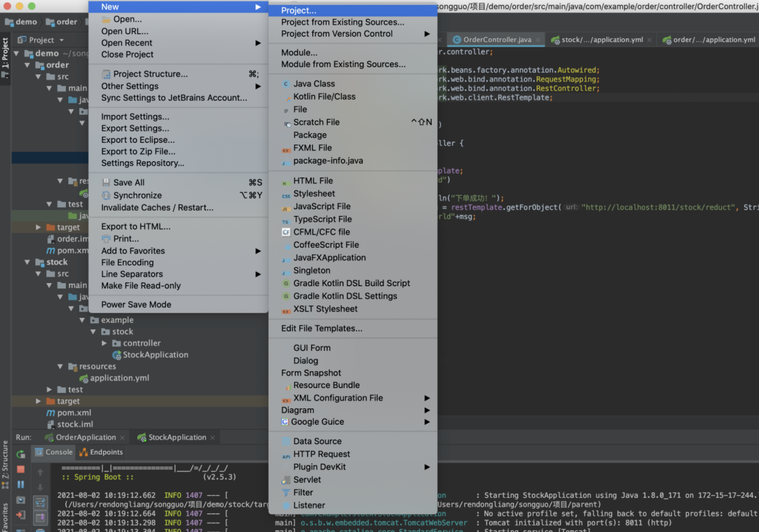Click the Gradle Kotlin DSL Settings icon
The image size is (759, 532).
286,296
